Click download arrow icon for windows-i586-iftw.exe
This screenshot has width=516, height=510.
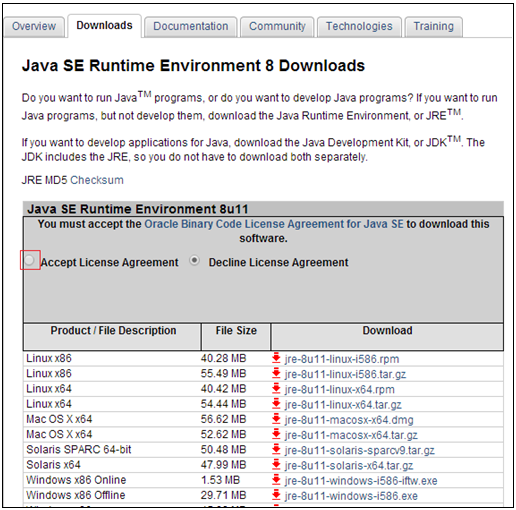[x=276, y=480]
